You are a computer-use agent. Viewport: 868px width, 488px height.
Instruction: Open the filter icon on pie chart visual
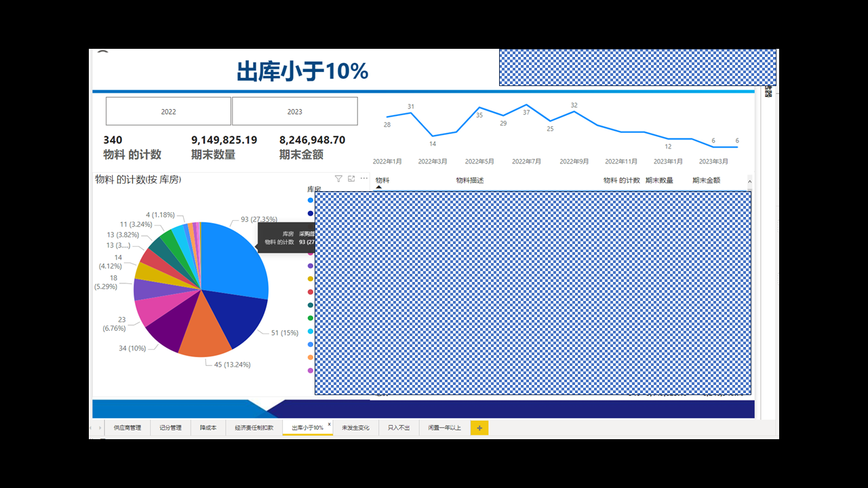338,179
